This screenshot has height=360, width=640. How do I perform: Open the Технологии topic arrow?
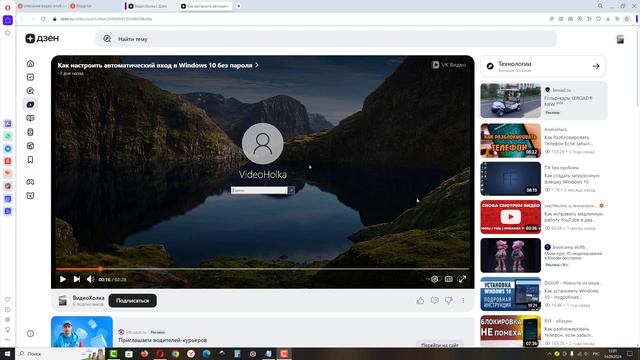tap(596, 66)
